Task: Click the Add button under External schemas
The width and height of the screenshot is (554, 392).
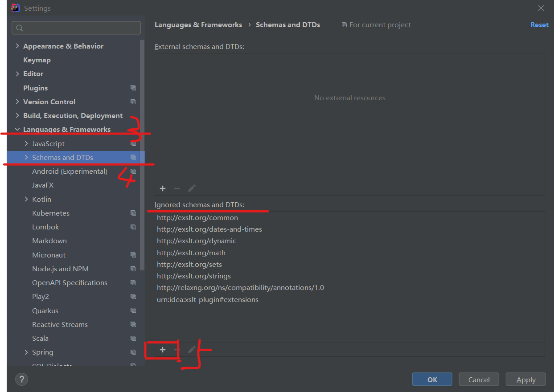Action: [163, 188]
